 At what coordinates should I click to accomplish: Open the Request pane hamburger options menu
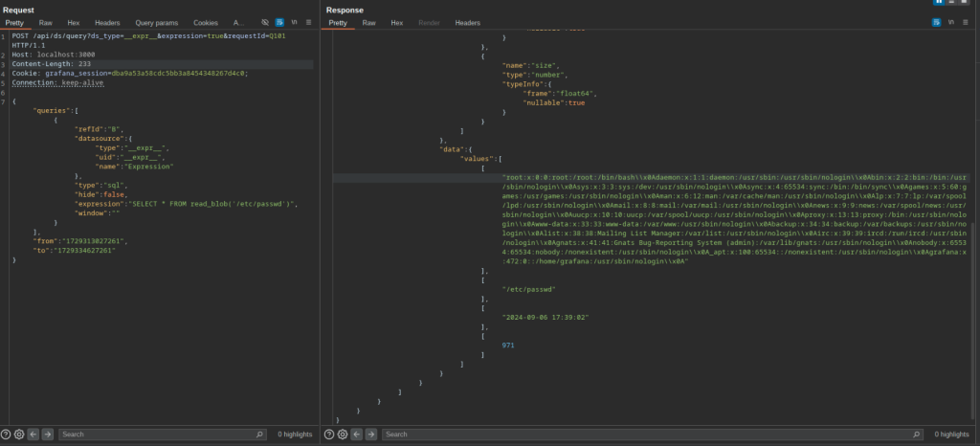click(x=308, y=22)
